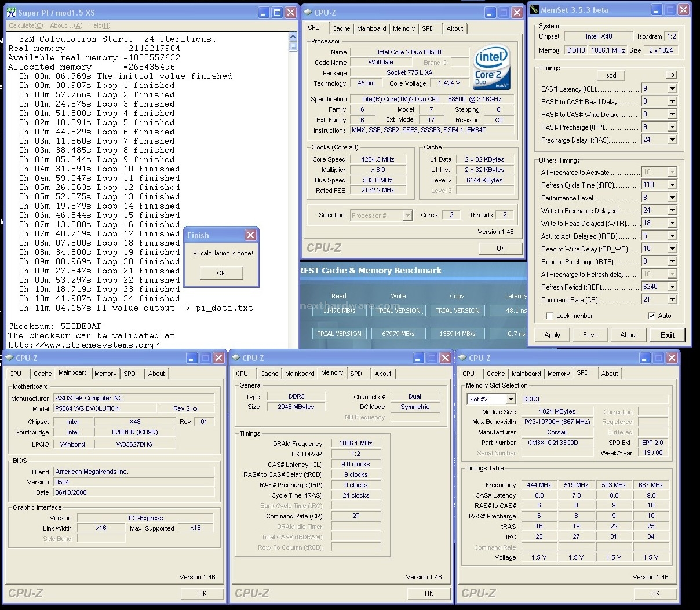Open the Calculate menu in Super PI
Image resolution: width=700 pixels, height=610 pixels.
tap(26, 25)
